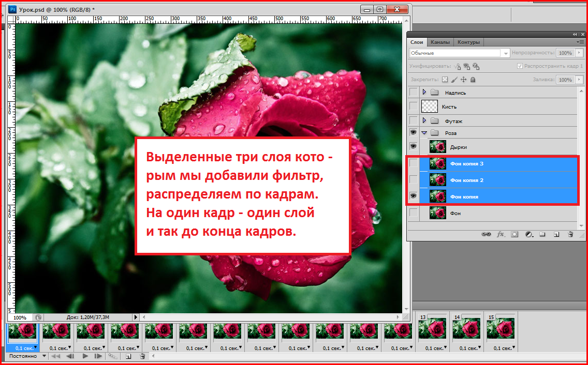Hide the Роза group

click(413, 132)
